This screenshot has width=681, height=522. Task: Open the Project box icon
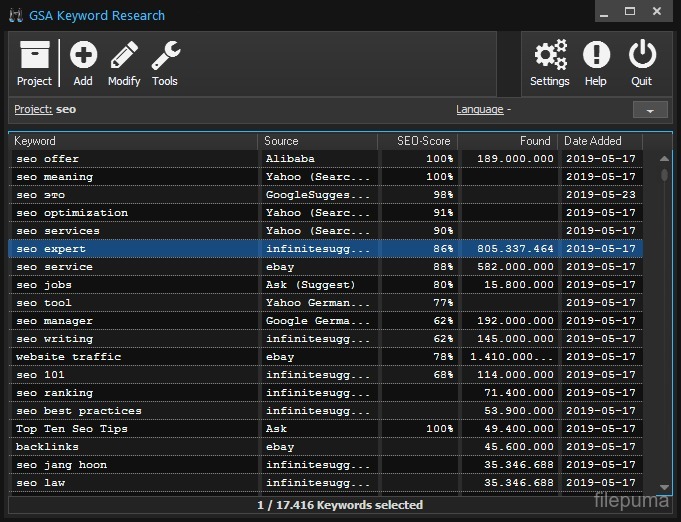coord(34,56)
